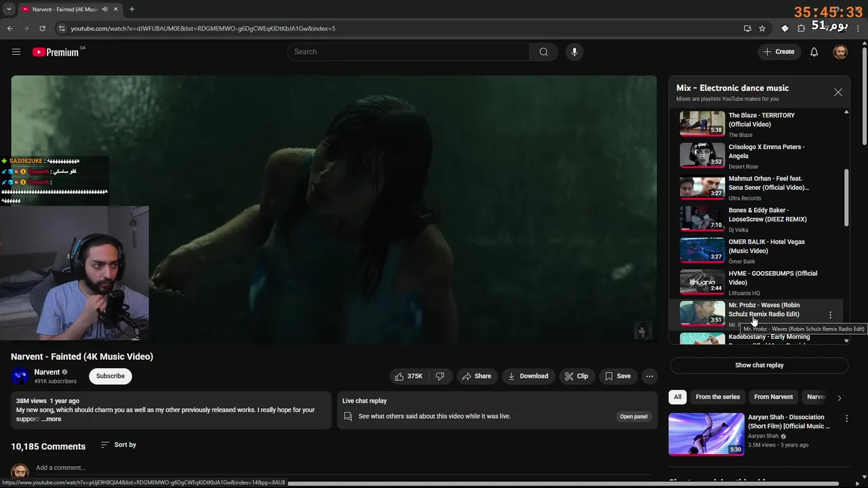Play HVME - GOOSEBUMPS official video
This screenshot has width=868, height=488.
click(x=759, y=282)
